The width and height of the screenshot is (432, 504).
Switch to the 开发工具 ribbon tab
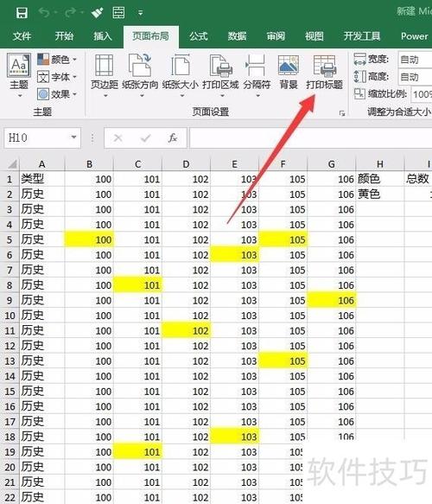coord(362,36)
